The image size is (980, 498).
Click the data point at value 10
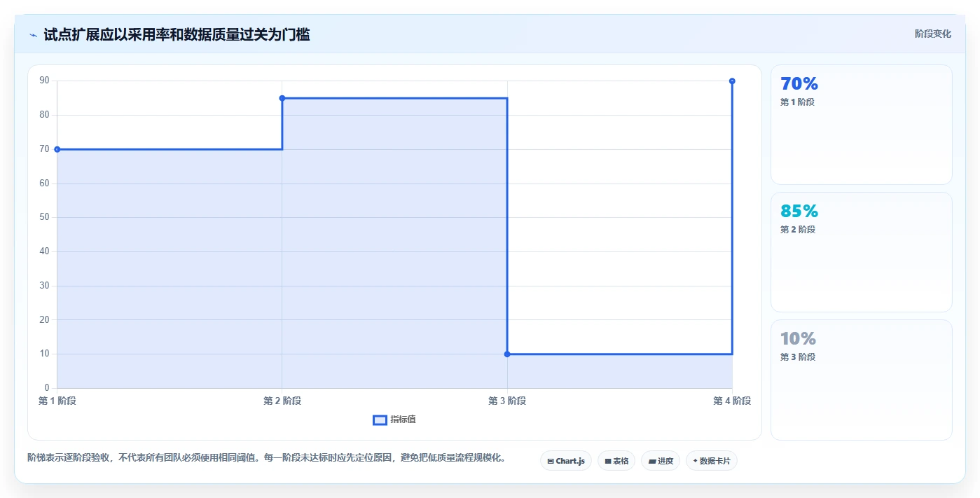pyautogui.click(x=507, y=354)
